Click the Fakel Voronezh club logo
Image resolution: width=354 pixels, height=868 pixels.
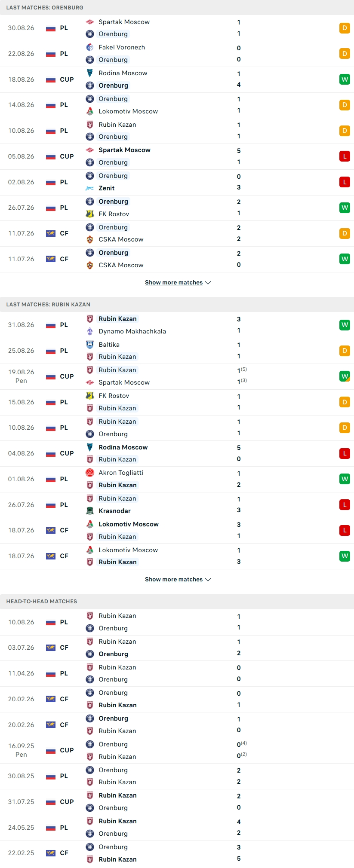tap(90, 47)
